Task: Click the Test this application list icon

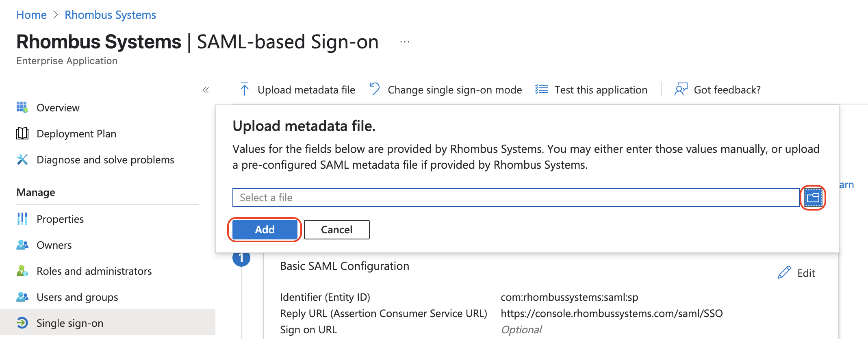Action: [542, 89]
